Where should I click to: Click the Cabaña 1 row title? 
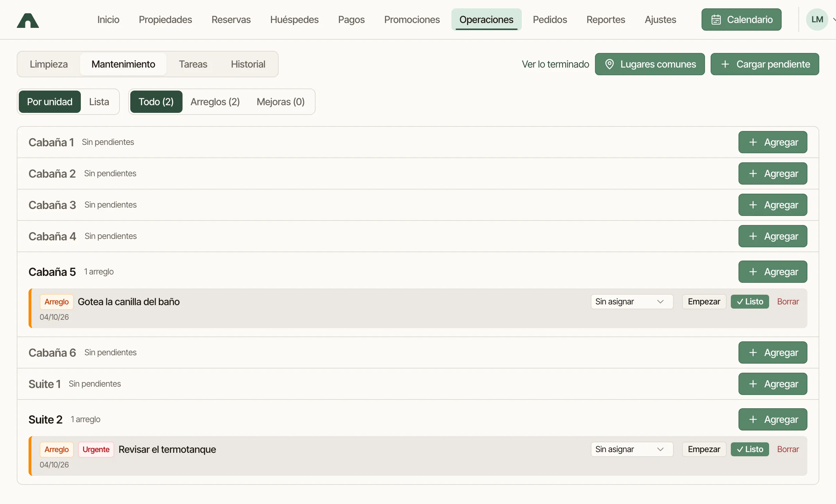point(51,142)
